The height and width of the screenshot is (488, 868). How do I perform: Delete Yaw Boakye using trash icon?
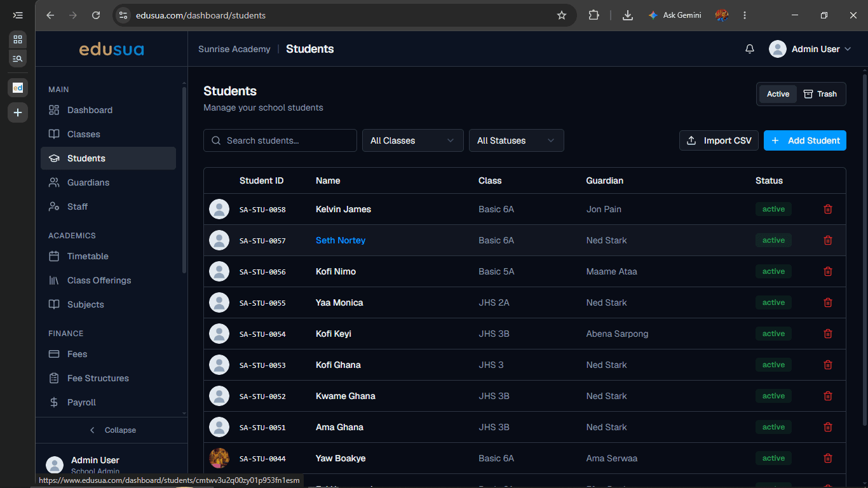[x=827, y=458]
